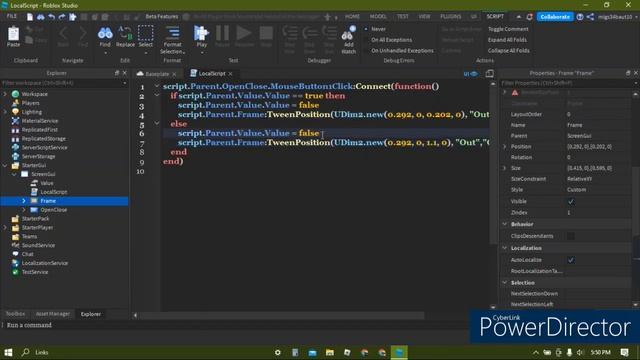The image size is (640, 360).
Task: Click the undo arrow in quick access bar
Action: pyautogui.click(x=51, y=17)
